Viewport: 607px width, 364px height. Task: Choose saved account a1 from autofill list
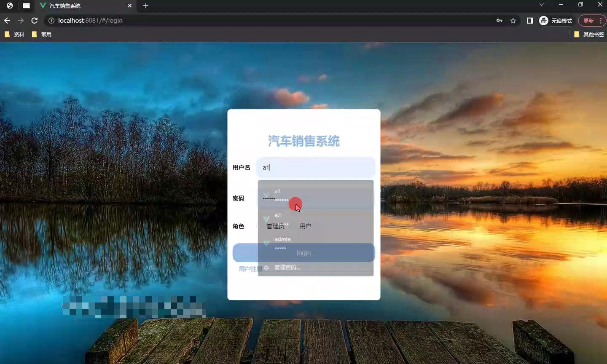pos(316,195)
